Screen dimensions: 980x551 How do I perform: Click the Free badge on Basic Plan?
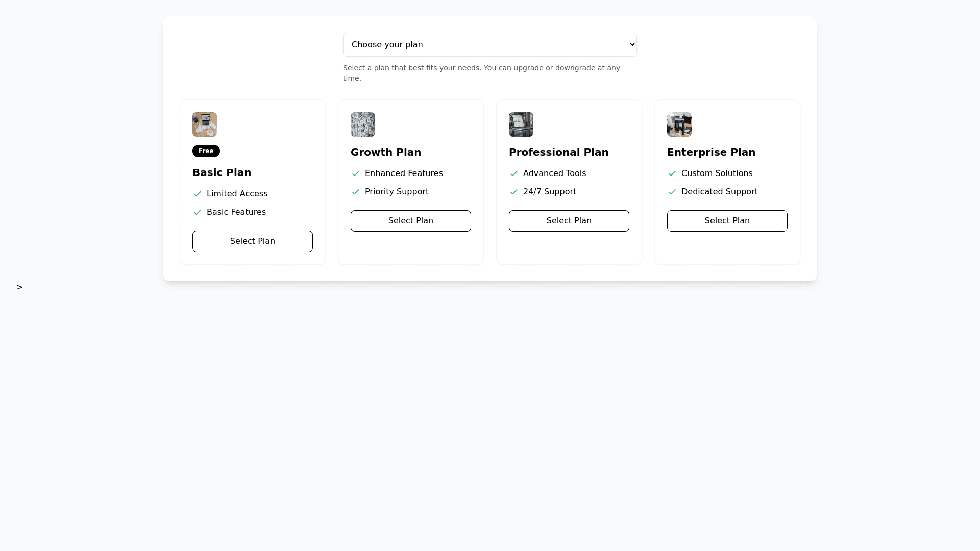(206, 151)
